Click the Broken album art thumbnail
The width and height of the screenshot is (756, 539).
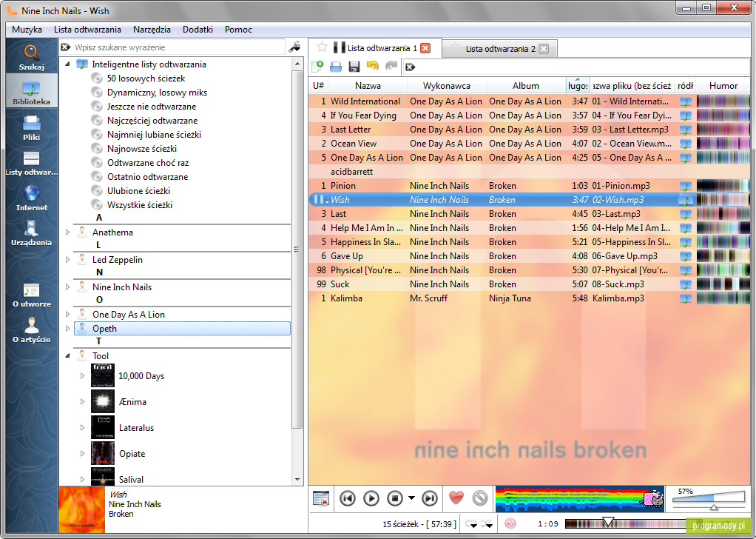[81, 509]
